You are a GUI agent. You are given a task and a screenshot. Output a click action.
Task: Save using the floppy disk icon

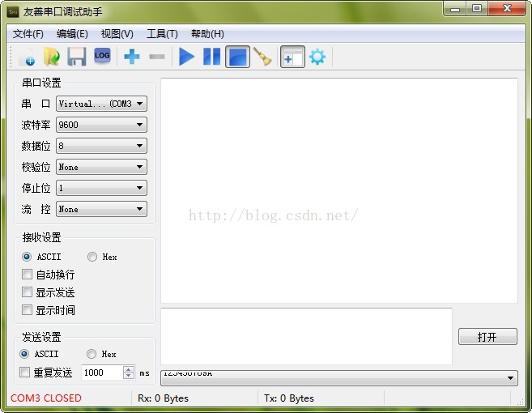[x=77, y=57]
